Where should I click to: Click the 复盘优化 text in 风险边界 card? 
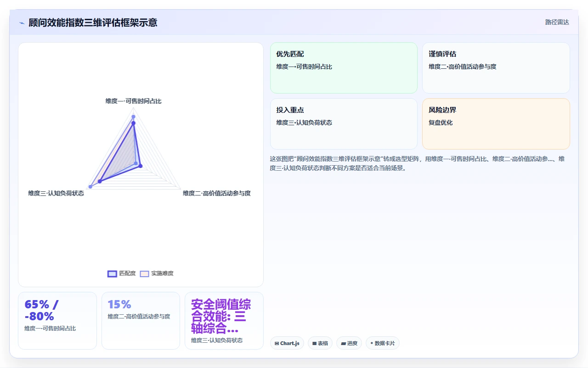[441, 123]
